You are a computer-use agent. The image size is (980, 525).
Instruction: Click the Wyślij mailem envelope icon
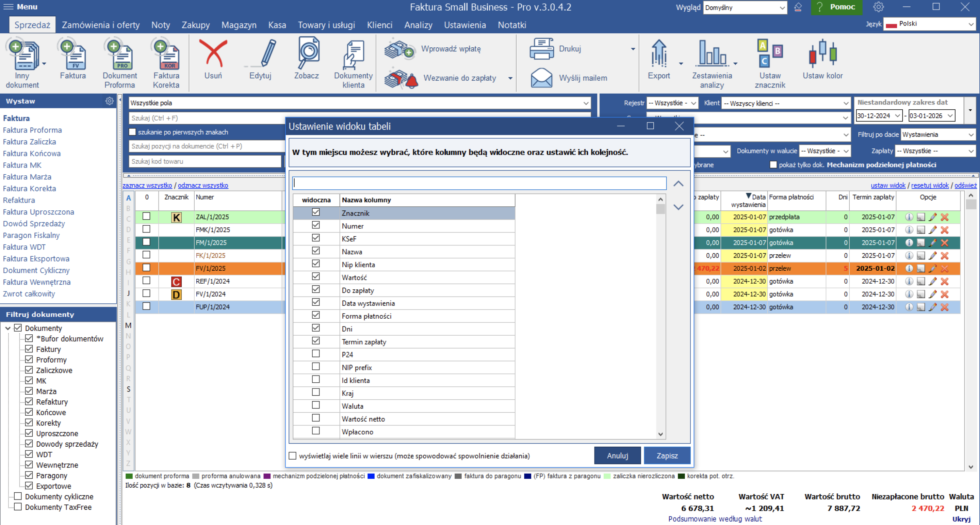pos(541,78)
